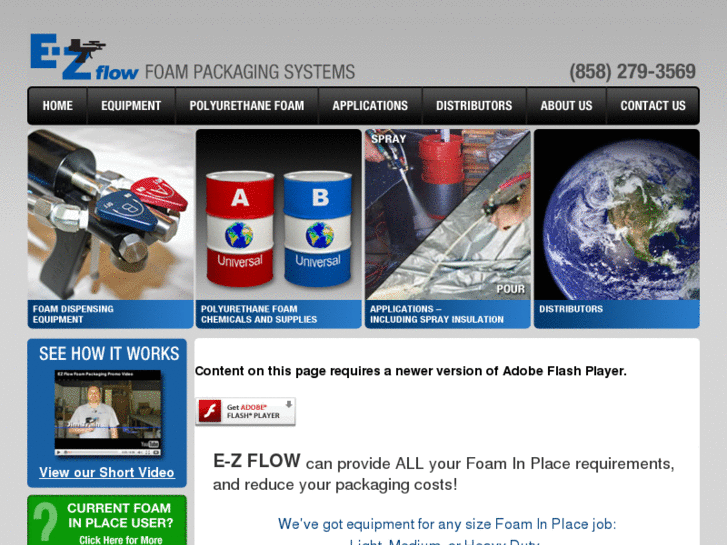Open Polyurethane Foam Chemicals and Supplies caption

278,314
